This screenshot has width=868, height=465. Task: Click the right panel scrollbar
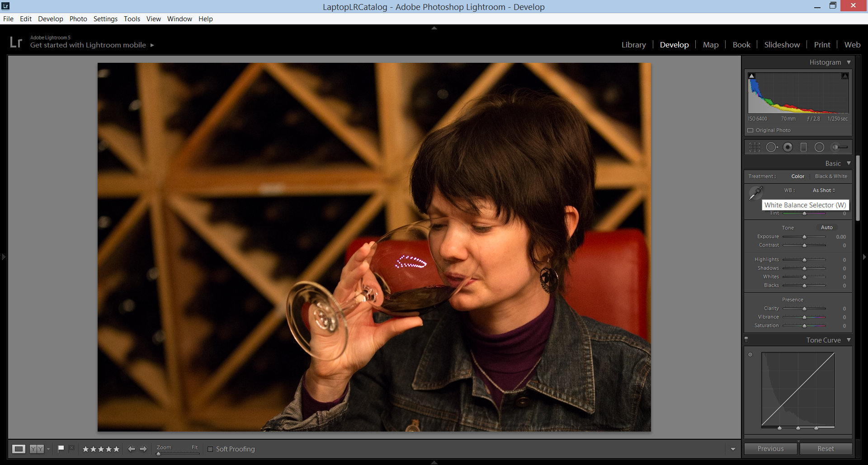point(858,188)
